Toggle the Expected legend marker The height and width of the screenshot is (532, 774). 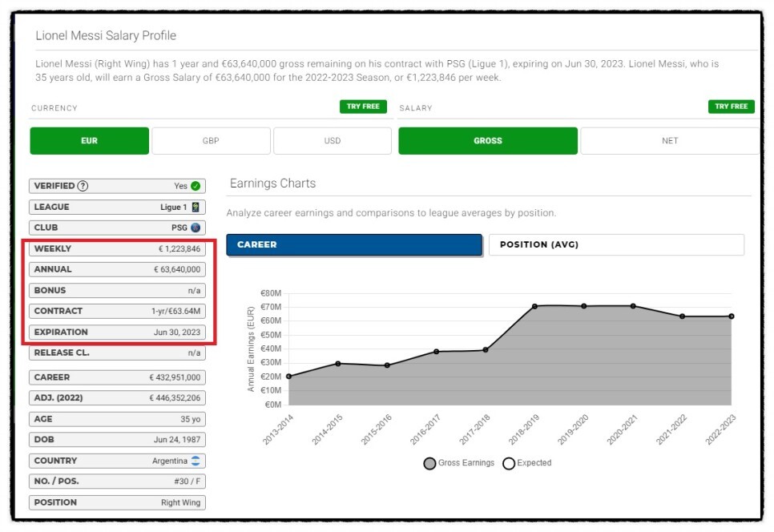509,463
